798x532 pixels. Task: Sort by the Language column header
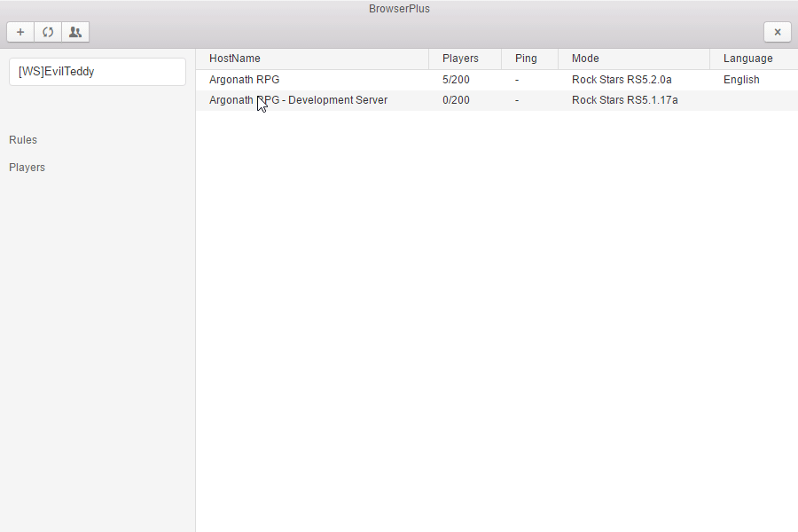[754, 59]
